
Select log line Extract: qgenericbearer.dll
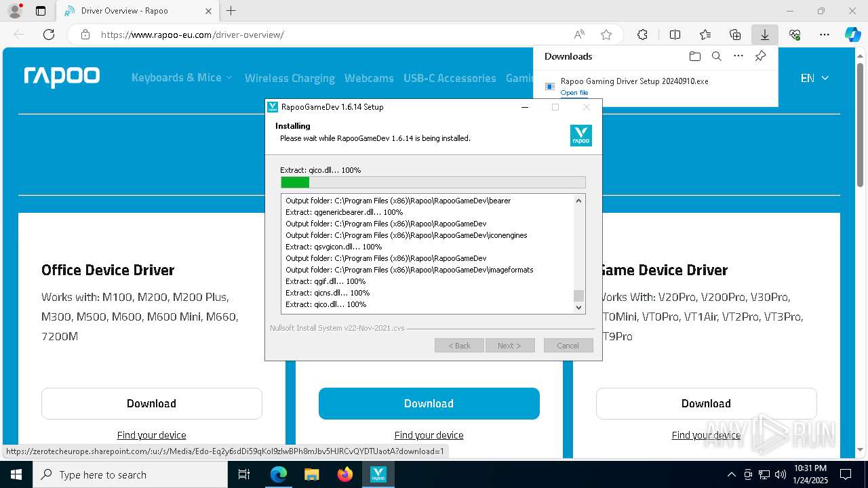344,212
